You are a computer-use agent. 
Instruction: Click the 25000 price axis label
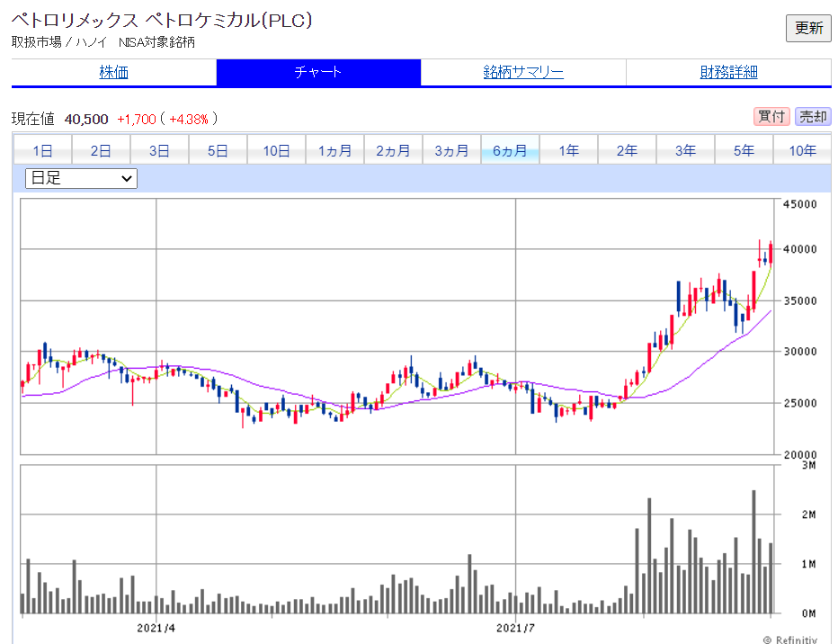(800, 403)
